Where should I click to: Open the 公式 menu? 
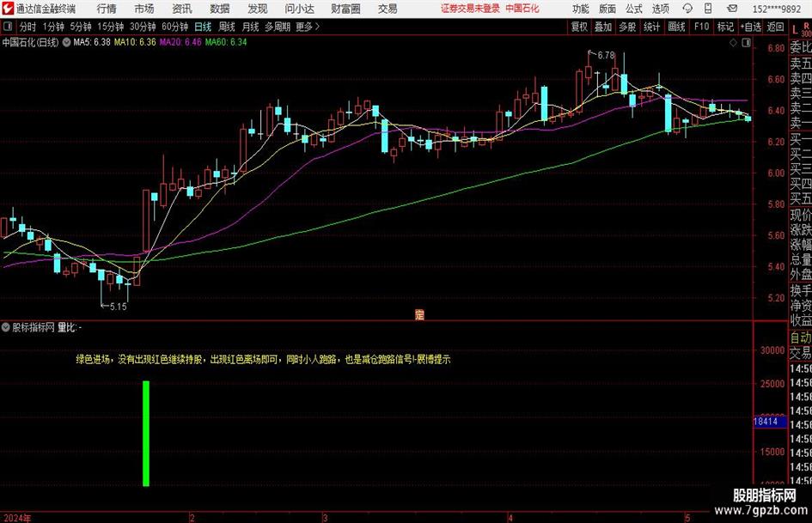coord(634,9)
